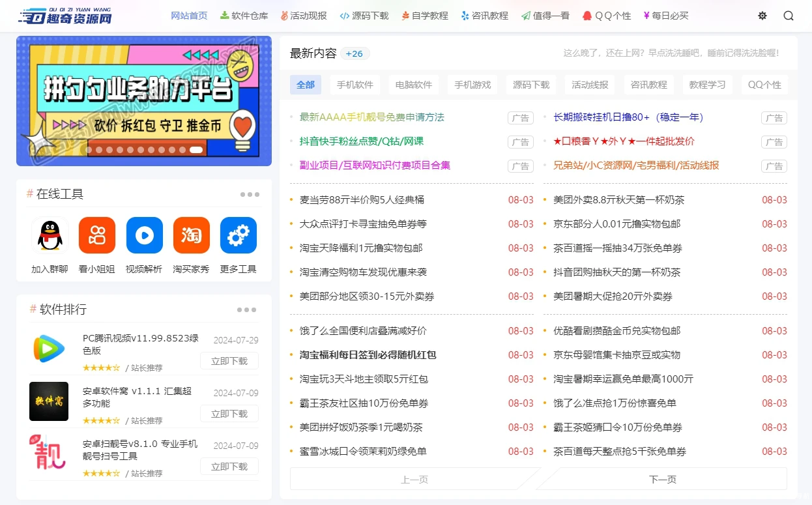812x505 pixels.
Task: Click 立即下载 for PC腾讯视频
Action: [229, 361]
